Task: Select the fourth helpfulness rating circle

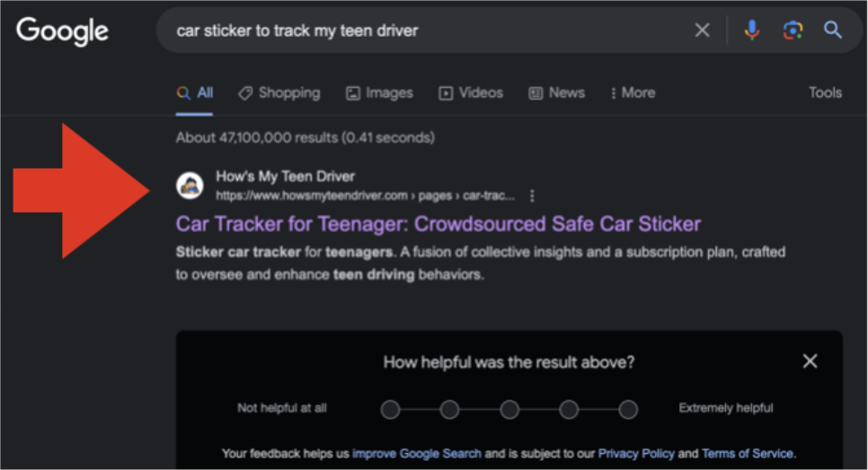Action: [569, 410]
